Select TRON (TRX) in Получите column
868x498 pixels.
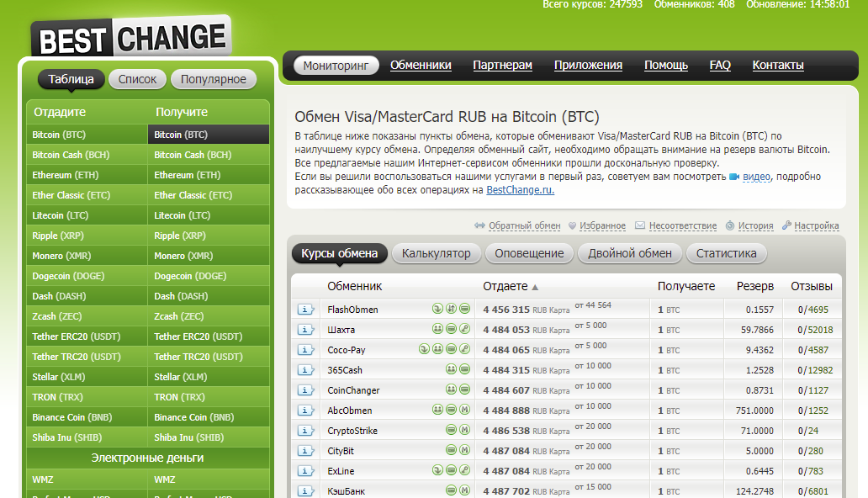click(x=209, y=397)
